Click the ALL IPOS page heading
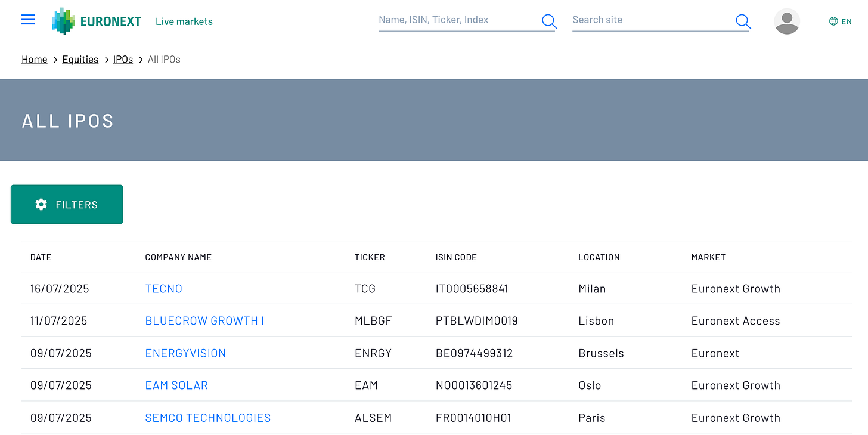 click(x=68, y=121)
